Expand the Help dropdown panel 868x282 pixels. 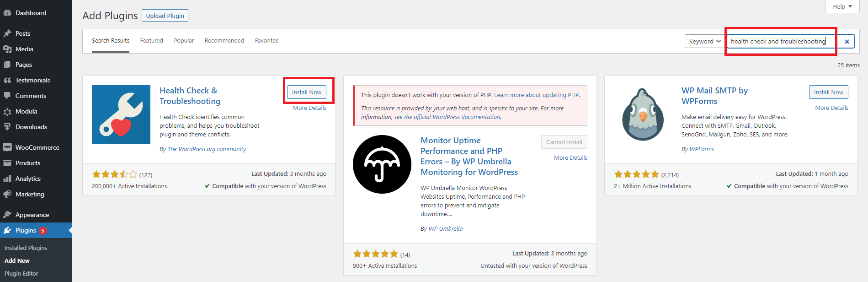[x=842, y=6]
